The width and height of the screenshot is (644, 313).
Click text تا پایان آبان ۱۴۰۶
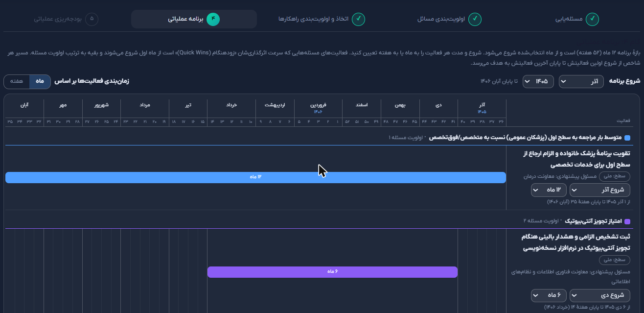click(499, 81)
